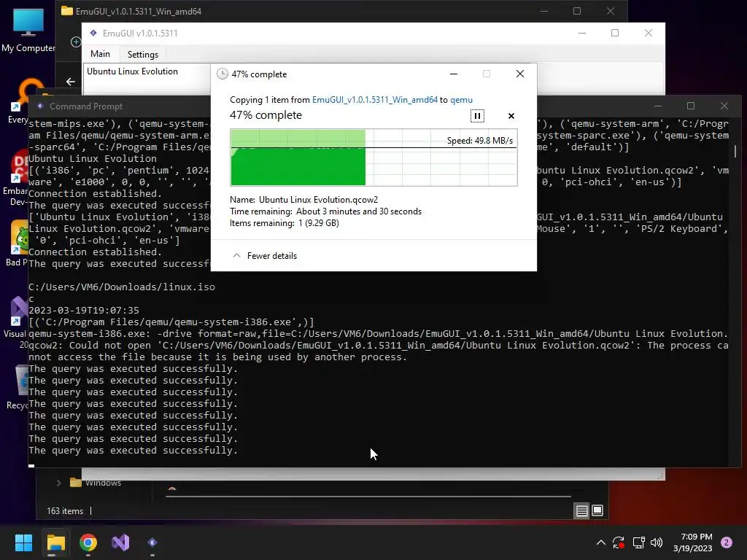Open the clock showing 7:09 PM

(x=692, y=542)
